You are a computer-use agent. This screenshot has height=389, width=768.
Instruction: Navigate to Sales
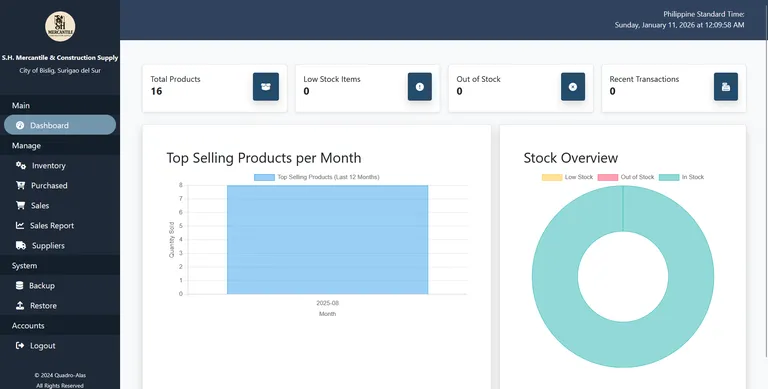click(60, 206)
